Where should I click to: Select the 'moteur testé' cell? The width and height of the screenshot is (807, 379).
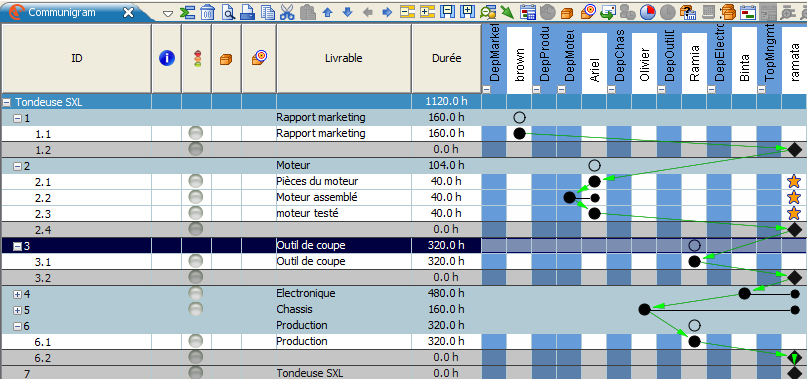tap(344, 213)
